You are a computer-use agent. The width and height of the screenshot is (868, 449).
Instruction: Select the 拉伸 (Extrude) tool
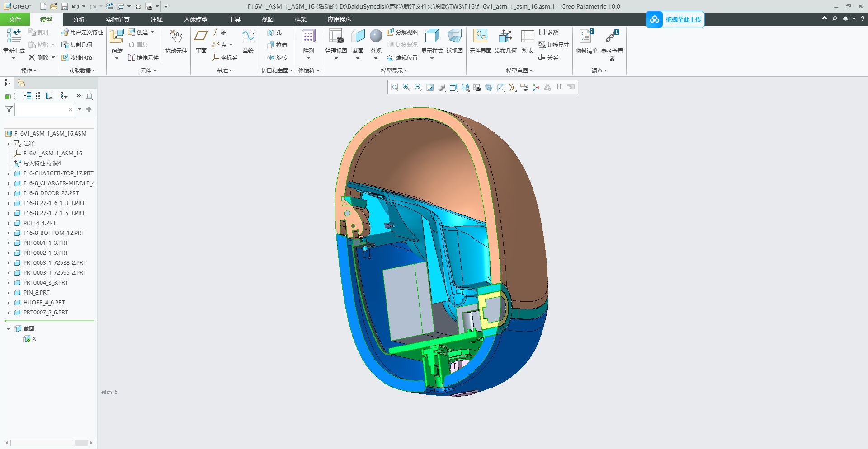[x=278, y=45]
